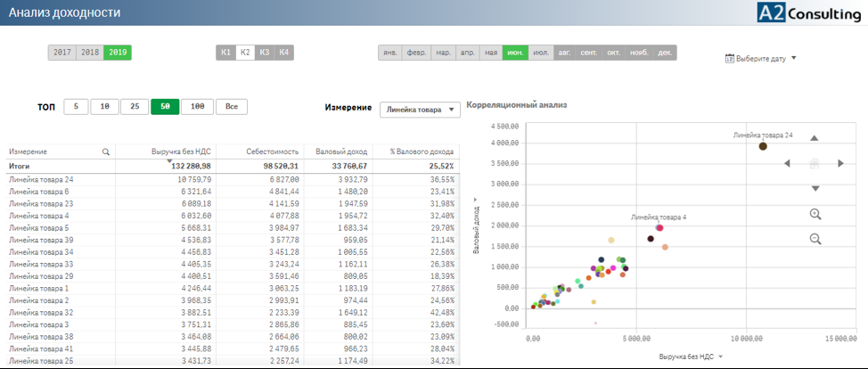Click the home icon between pan arrows

[x=814, y=163]
